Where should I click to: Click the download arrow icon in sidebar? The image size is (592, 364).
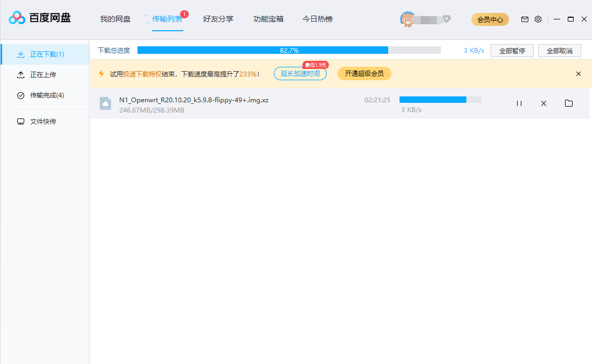pos(21,54)
